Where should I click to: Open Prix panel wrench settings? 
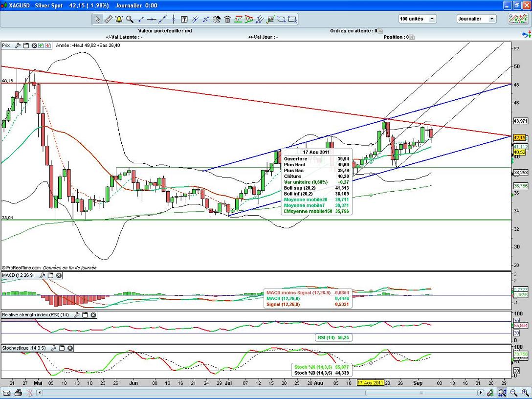(18, 45)
